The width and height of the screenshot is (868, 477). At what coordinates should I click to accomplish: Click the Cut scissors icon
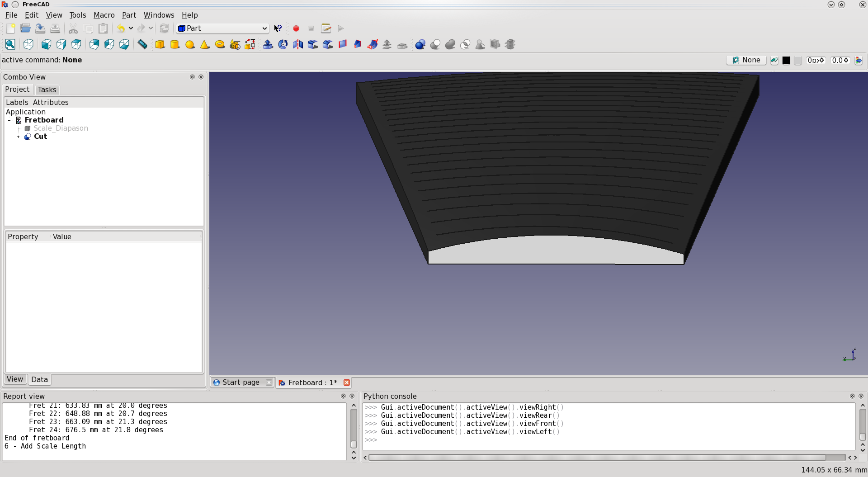[x=73, y=28]
